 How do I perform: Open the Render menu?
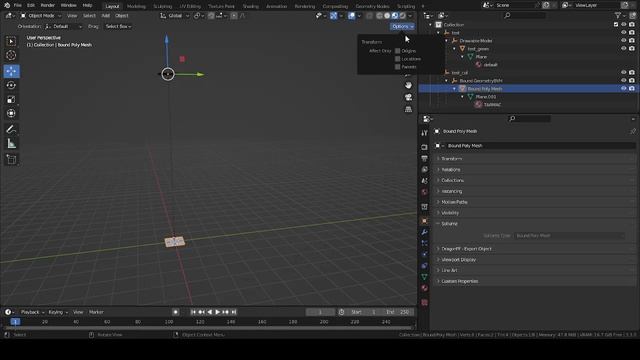click(x=47, y=5)
